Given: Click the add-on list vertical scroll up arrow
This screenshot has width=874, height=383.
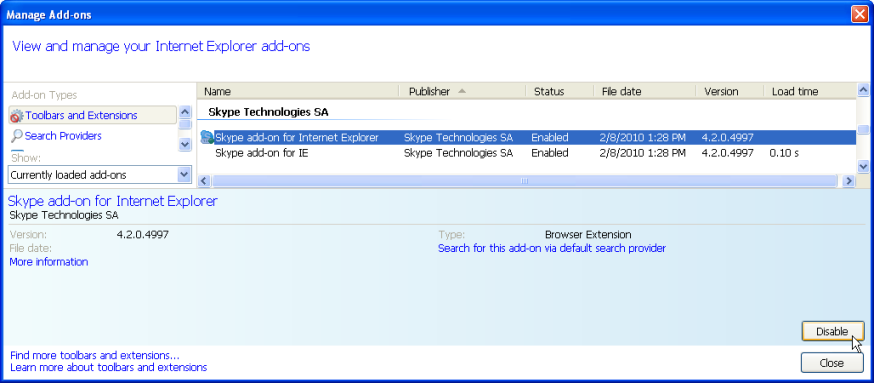Looking at the screenshot, I should pyautogui.click(x=863, y=90).
